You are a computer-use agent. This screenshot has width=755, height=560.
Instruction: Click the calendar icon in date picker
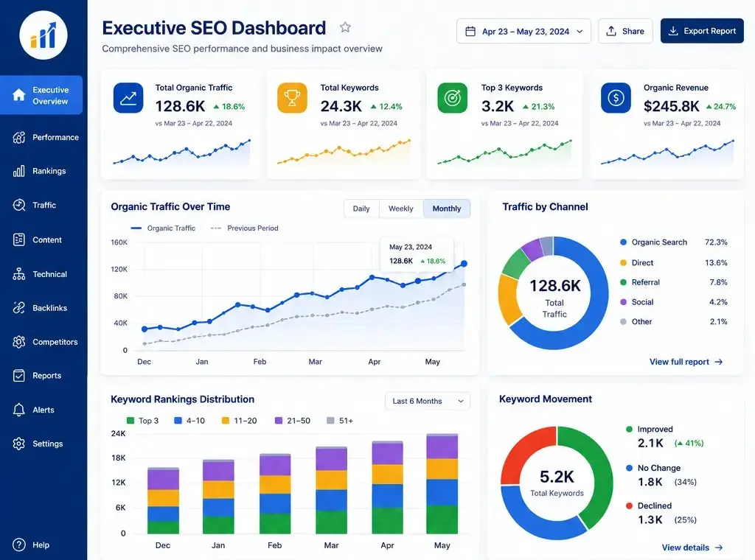pos(470,31)
